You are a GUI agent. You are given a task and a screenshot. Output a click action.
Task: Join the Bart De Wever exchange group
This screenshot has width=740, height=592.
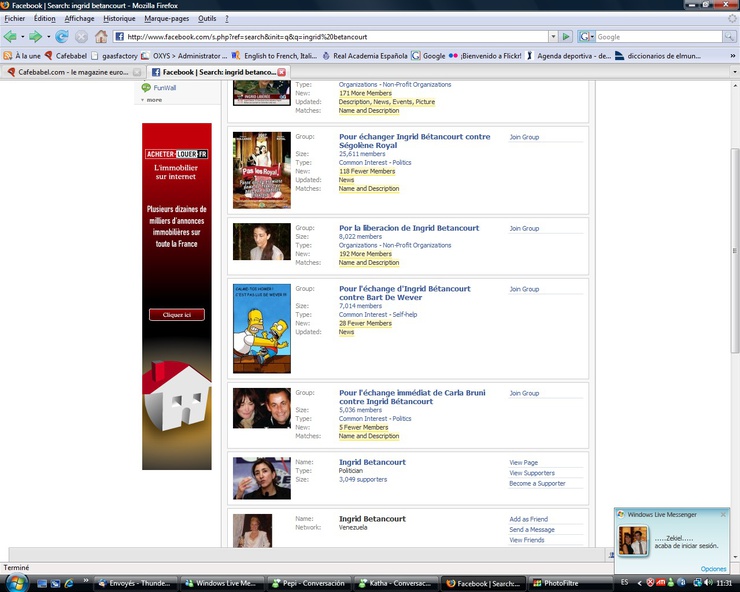[x=524, y=289]
